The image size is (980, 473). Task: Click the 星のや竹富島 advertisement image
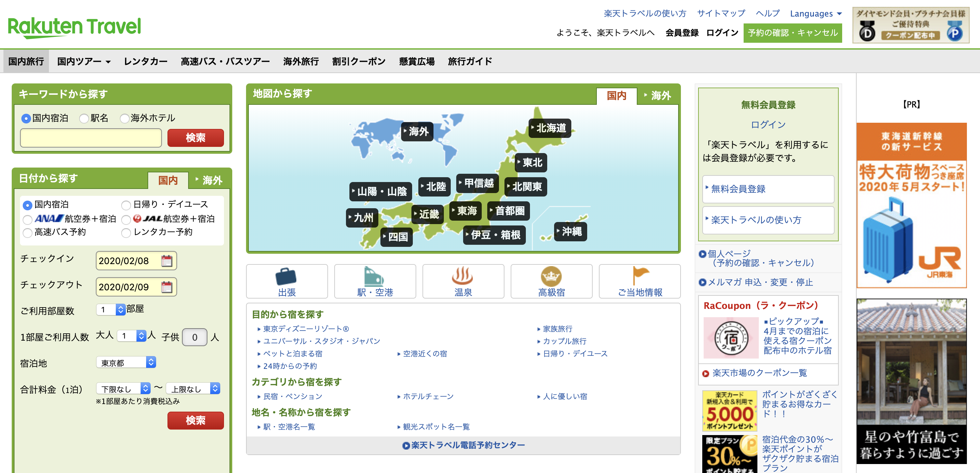911,381
